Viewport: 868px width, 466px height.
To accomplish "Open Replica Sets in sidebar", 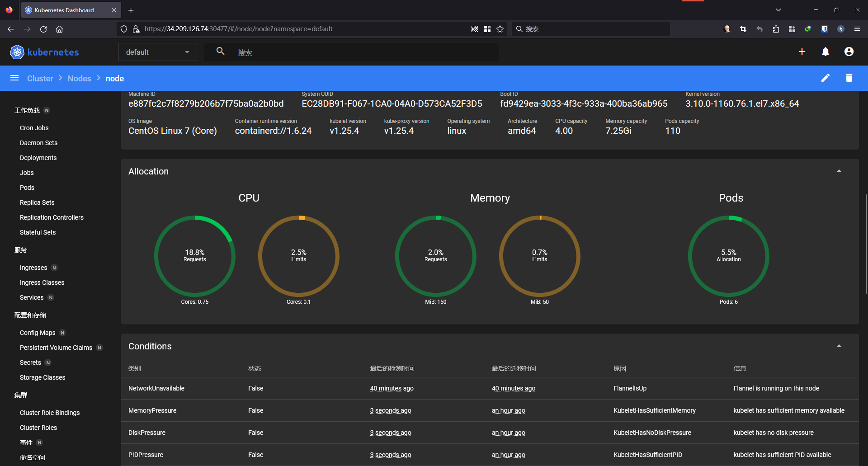I will coord(37,202).
